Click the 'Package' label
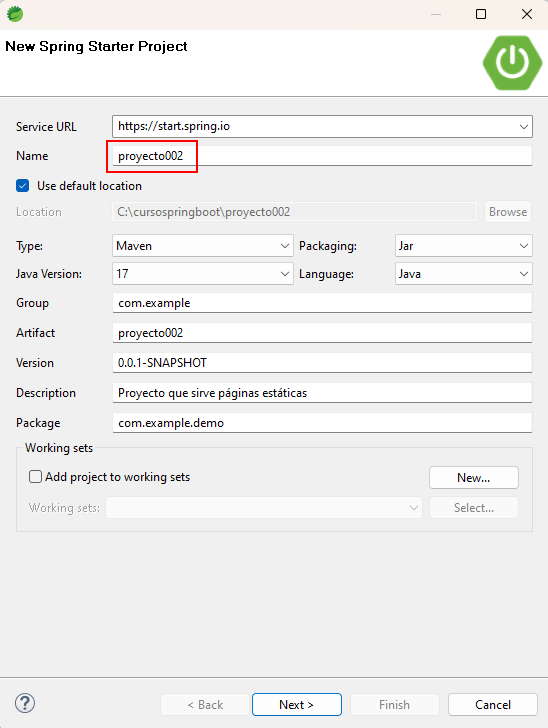548x728 pixels. 38,423
